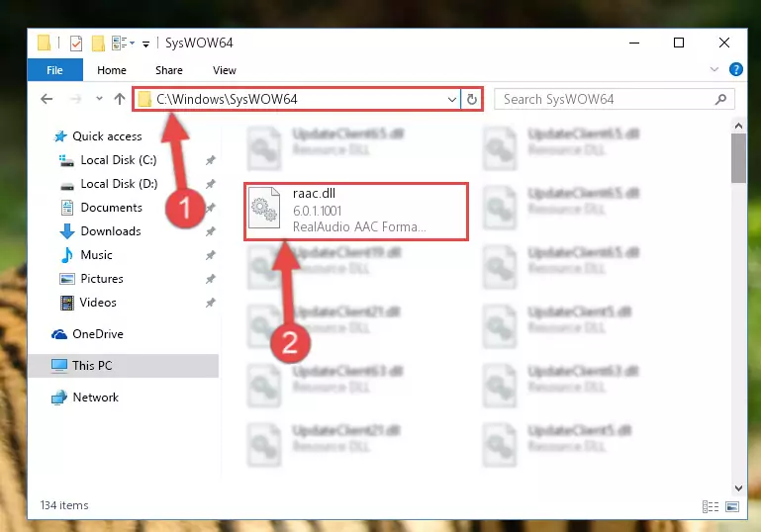Click the pin icon next to Local Disk (C:)
Screen dimensions: 761x532
[x=210, y=160]
